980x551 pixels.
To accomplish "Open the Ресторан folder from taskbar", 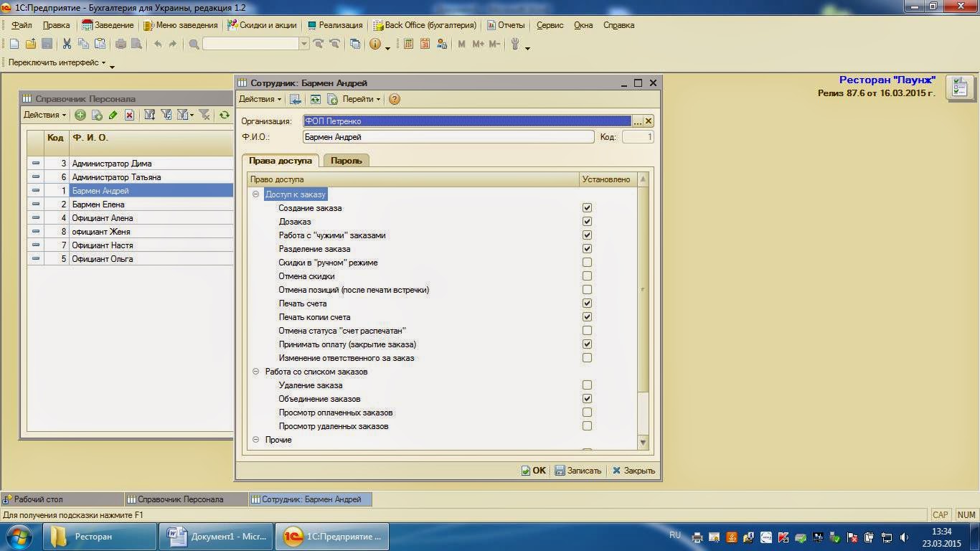I will click(100, 537).
